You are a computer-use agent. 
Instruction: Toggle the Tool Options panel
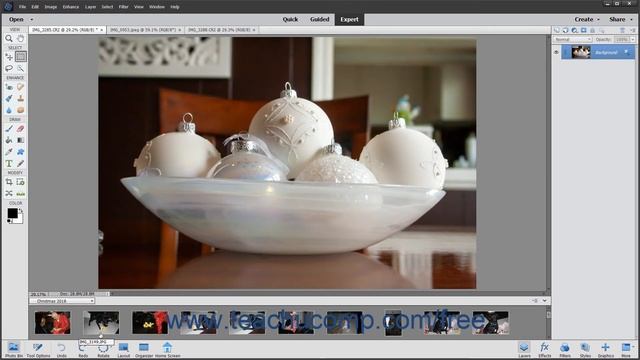coord(38,350)
